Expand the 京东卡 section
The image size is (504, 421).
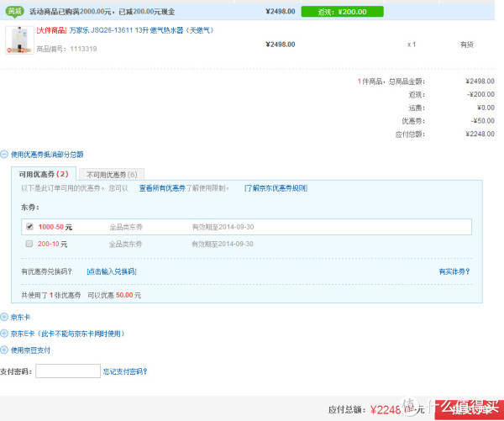tap(4, 318)
